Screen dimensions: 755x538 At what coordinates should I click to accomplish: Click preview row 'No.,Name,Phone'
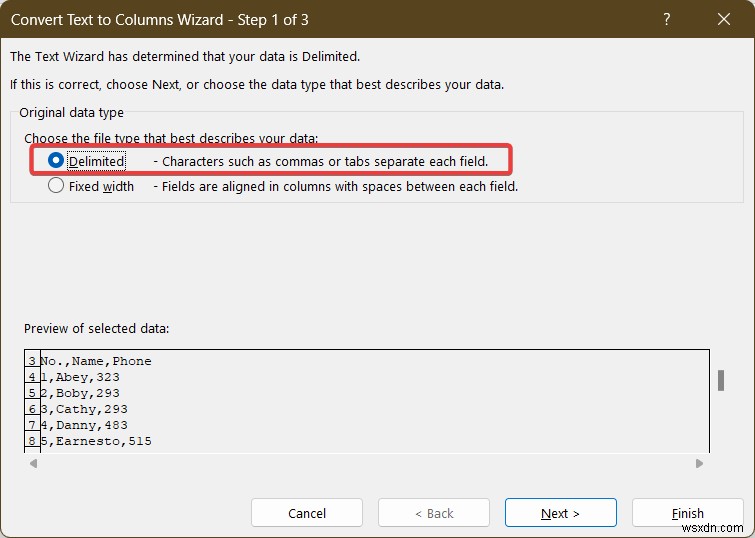coord(96,361)
